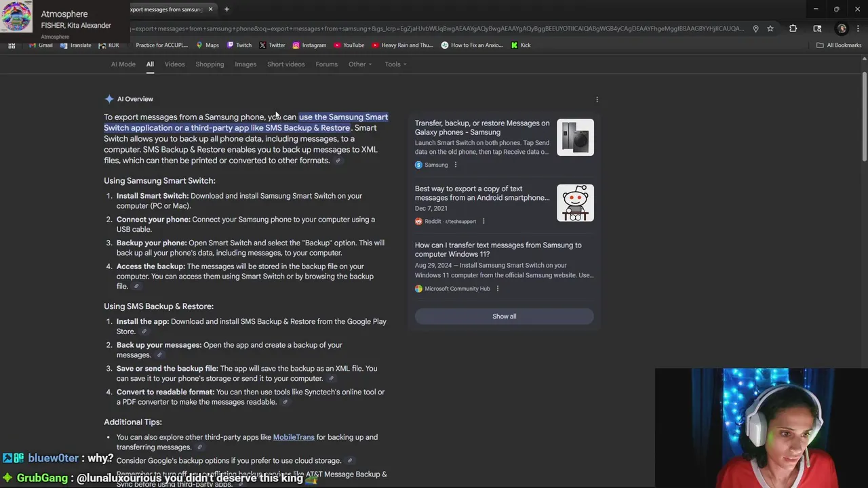Click source link icon after 'browsing the backup file.'
Viewport: 868px width, 488px height.
click(136, 287)
